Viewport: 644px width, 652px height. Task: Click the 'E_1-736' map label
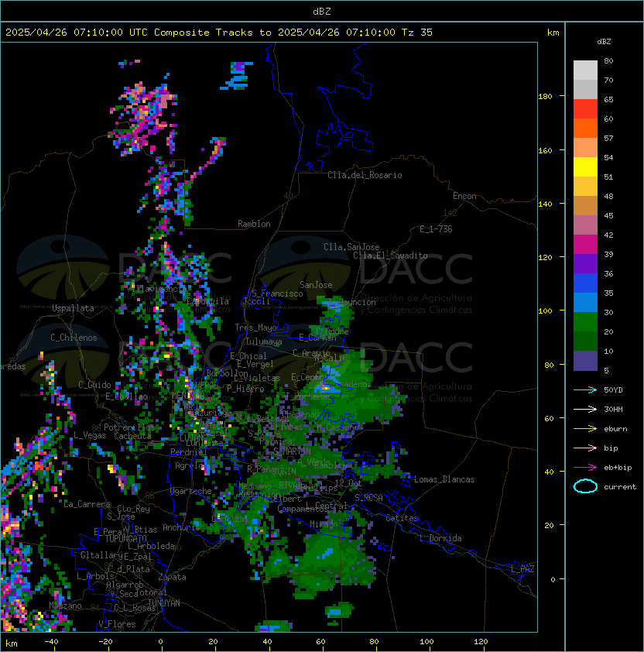click(x=436, y=229)
